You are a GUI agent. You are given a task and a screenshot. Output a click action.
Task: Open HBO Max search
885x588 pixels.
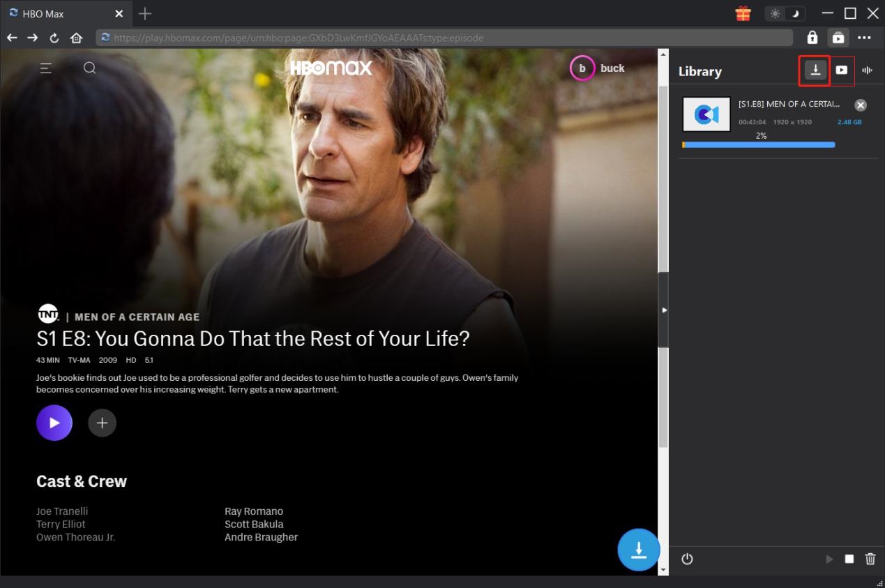pyautogui.click(x=90, y=68)
